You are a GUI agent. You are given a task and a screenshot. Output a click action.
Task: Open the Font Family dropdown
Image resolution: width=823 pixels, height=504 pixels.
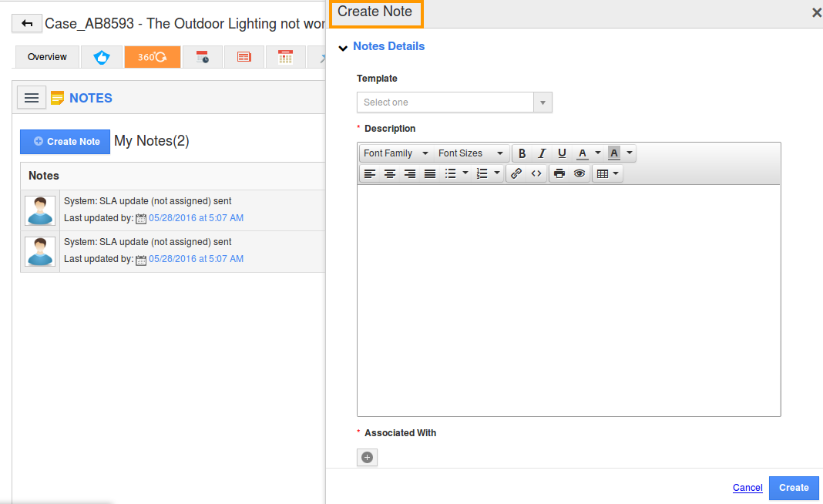pos(395,153)
